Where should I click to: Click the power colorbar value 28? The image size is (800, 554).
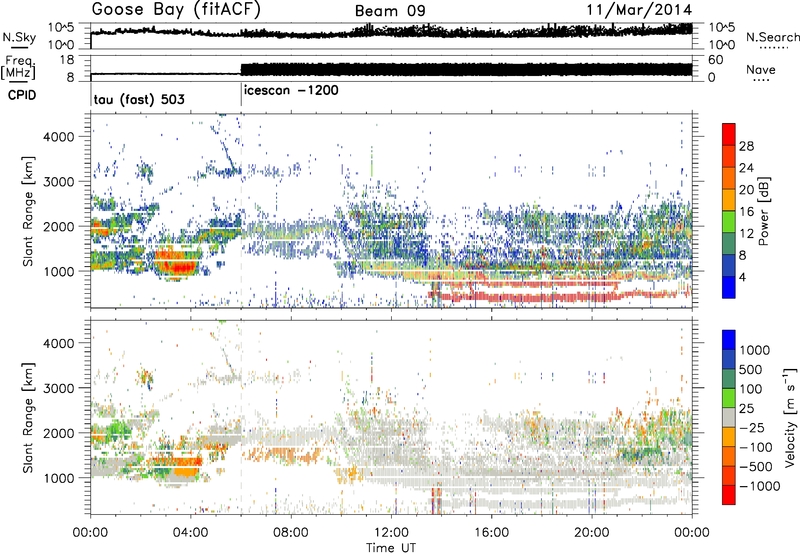click(746, 146)
